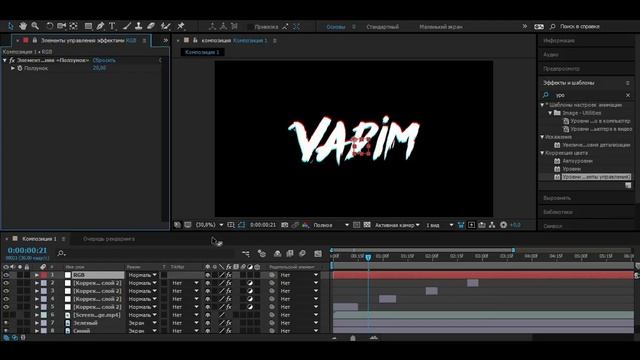
Task: Open the Очередь рендеринга tab
Action: coord(109,239)
